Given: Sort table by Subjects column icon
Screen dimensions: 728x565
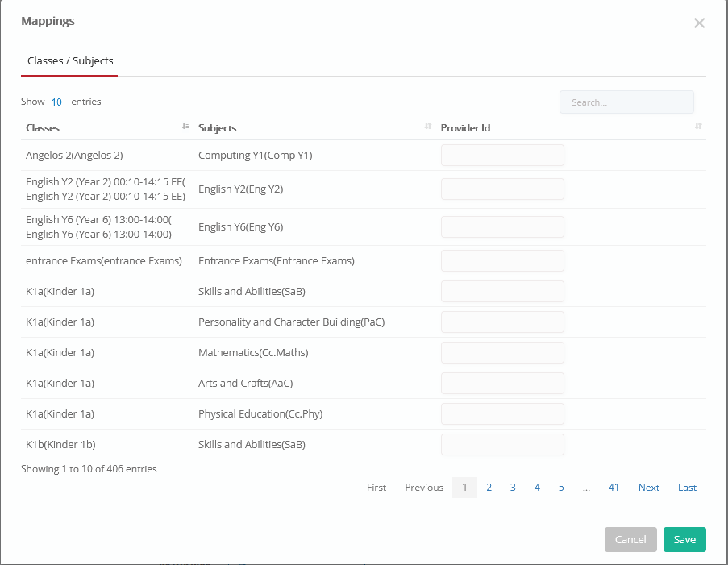Looking at the screenshot, I should click(428, 126).
